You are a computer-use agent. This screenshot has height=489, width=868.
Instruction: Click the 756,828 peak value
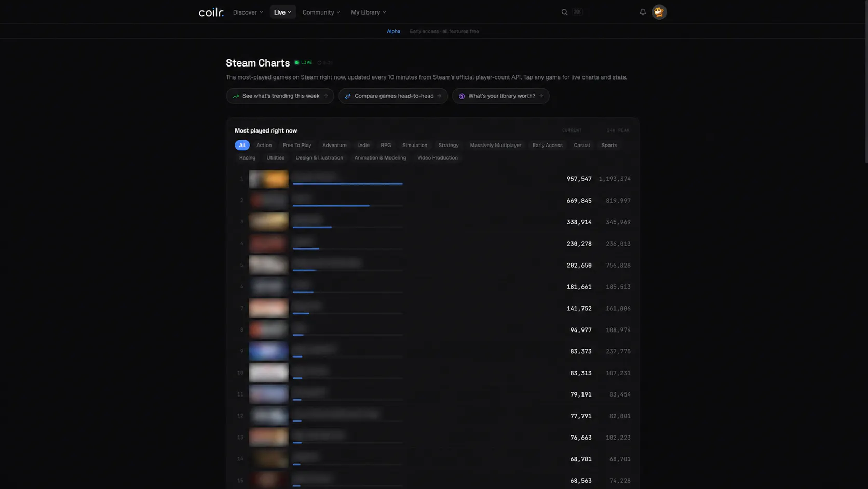(x=618, y=265)
